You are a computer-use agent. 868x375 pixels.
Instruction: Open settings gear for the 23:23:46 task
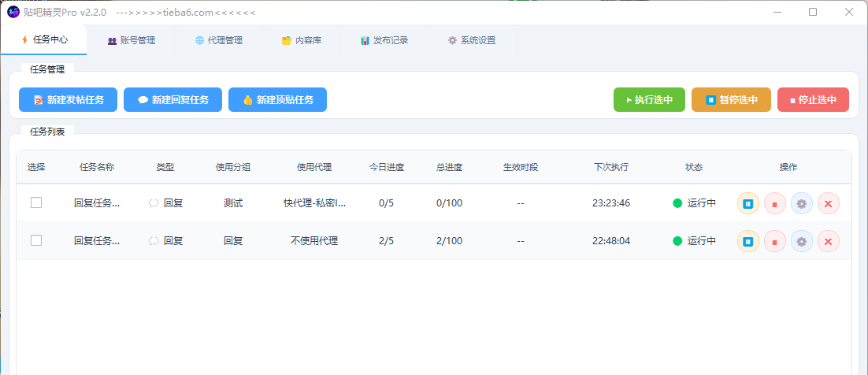[x=802, y=203]
